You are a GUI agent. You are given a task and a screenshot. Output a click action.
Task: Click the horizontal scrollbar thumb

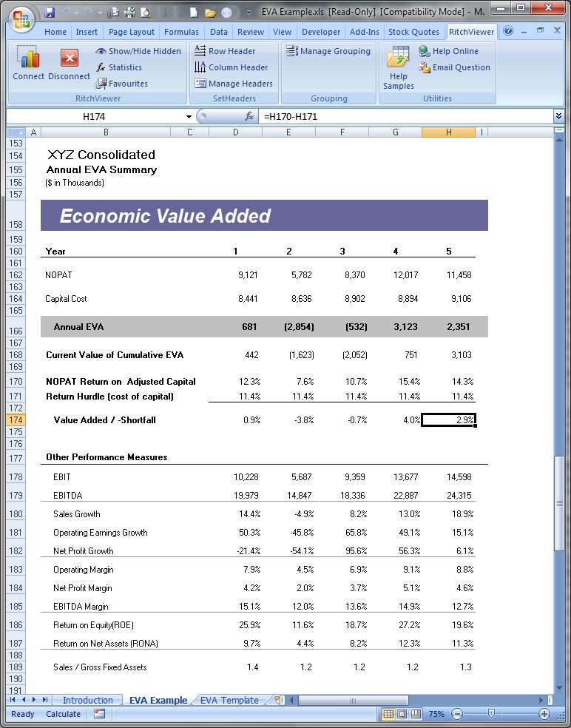tap(354, 700)
